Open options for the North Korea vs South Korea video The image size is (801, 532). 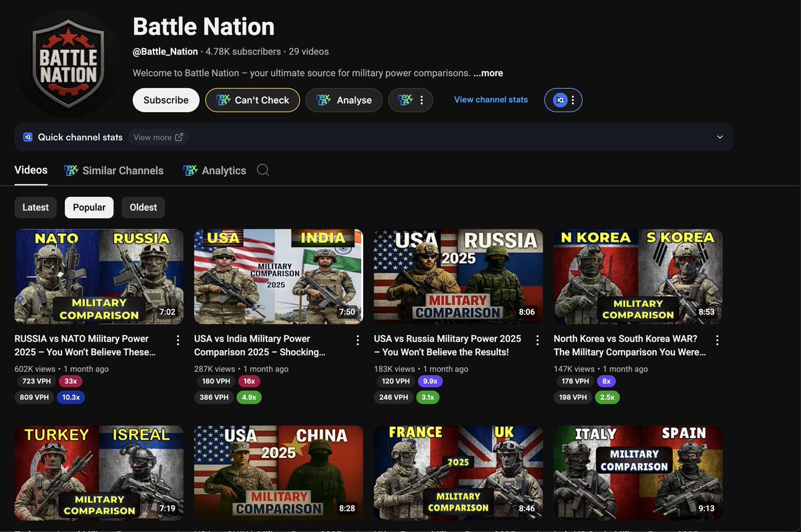[x=718, y=340]
